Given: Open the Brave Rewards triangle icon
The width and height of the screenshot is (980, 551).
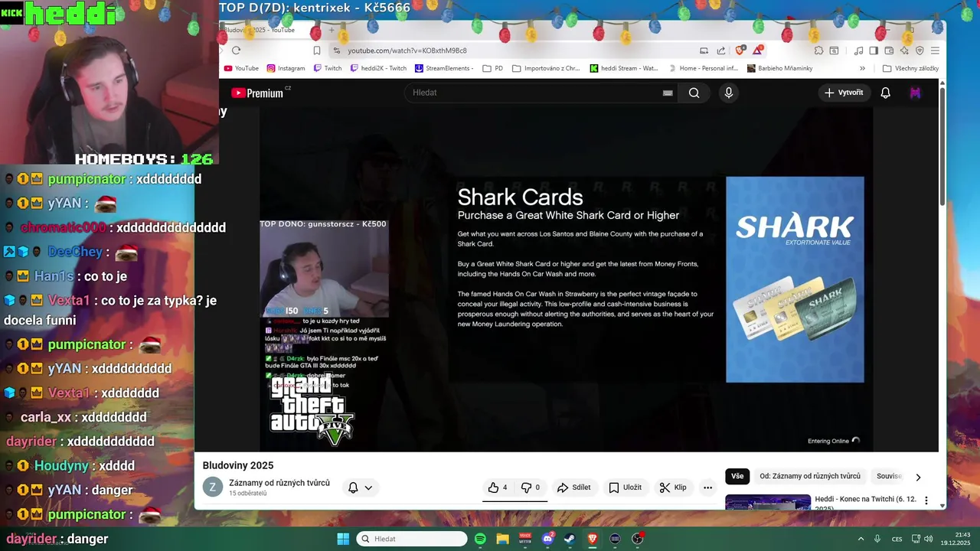Looking at the screenshot, I should (757, 51).
